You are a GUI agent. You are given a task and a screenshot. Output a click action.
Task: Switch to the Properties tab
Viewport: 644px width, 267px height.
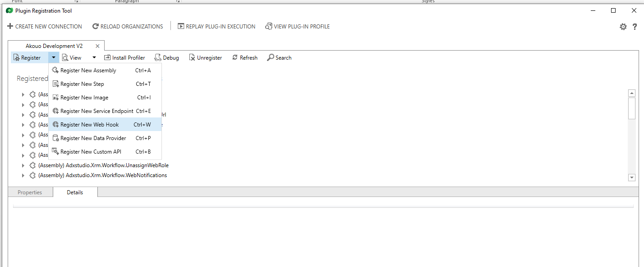pos(30,192)
